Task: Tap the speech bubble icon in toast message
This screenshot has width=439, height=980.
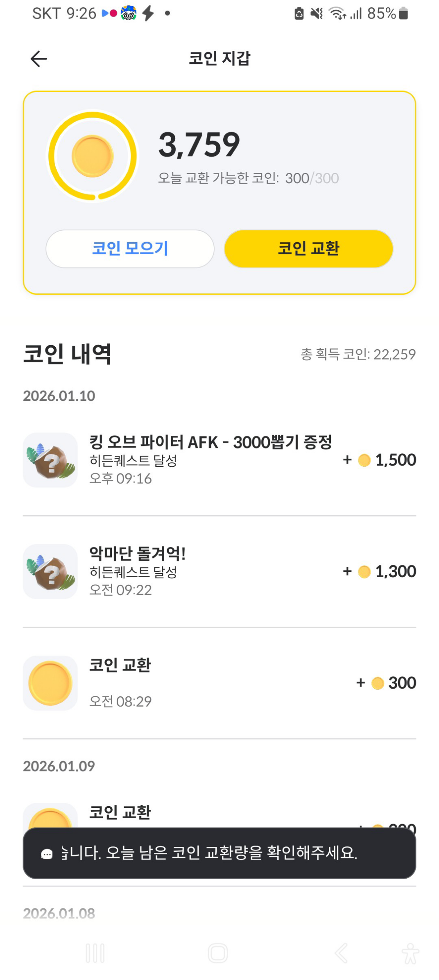Action: [x=47, y=854]
